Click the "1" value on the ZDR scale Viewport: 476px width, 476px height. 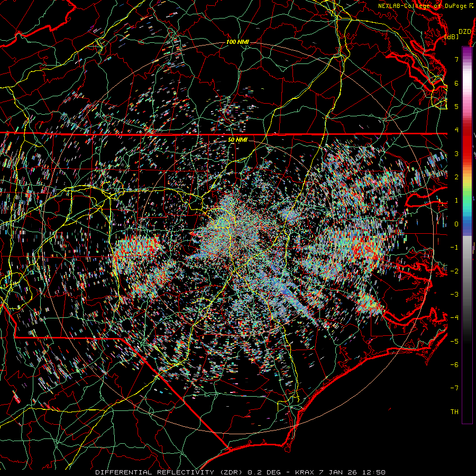[x=456, y=200]
